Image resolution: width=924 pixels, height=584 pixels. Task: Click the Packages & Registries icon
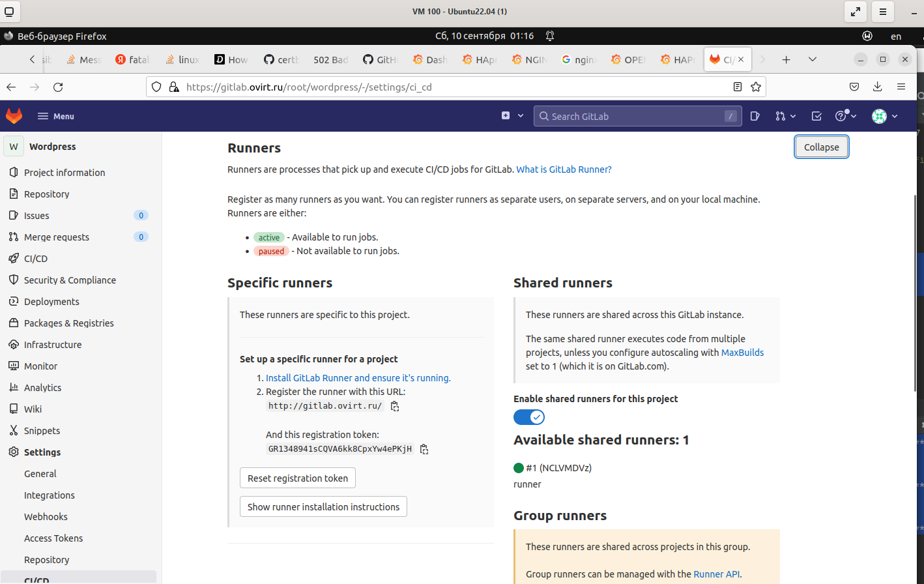click(13, 323)
